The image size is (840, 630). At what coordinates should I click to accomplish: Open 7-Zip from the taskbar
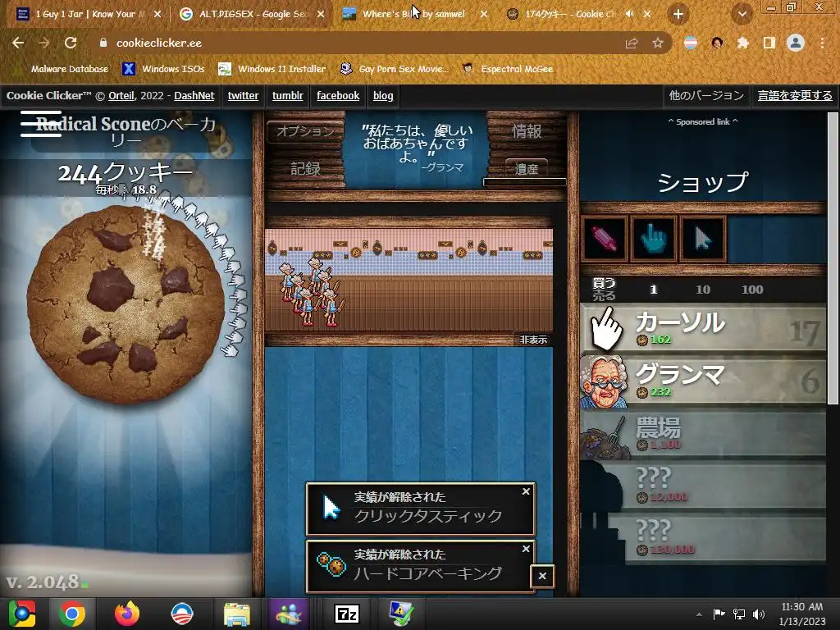(347, 614)
